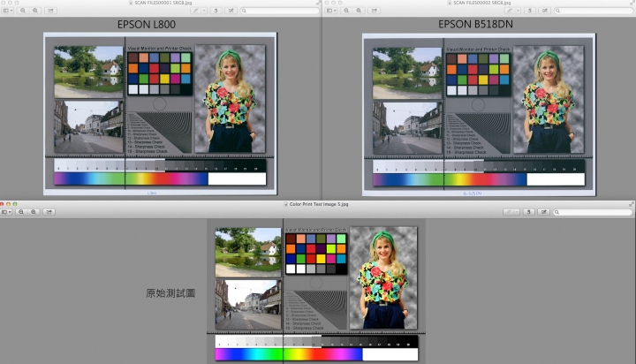Click the EPSON L800 label
The height and width of the screenshot is (364, 636).
[x=147, y=25]
